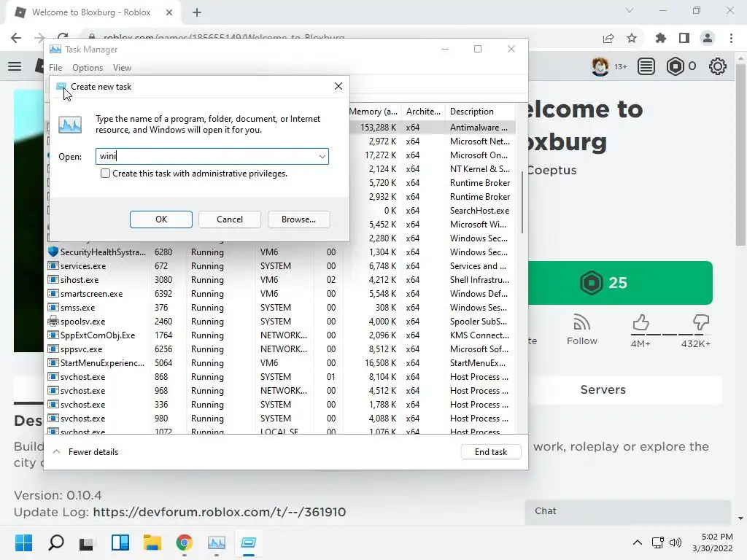Tick the administrative privileges checkbox
This screenshot has height=560, width=747.
pos(105,174)
